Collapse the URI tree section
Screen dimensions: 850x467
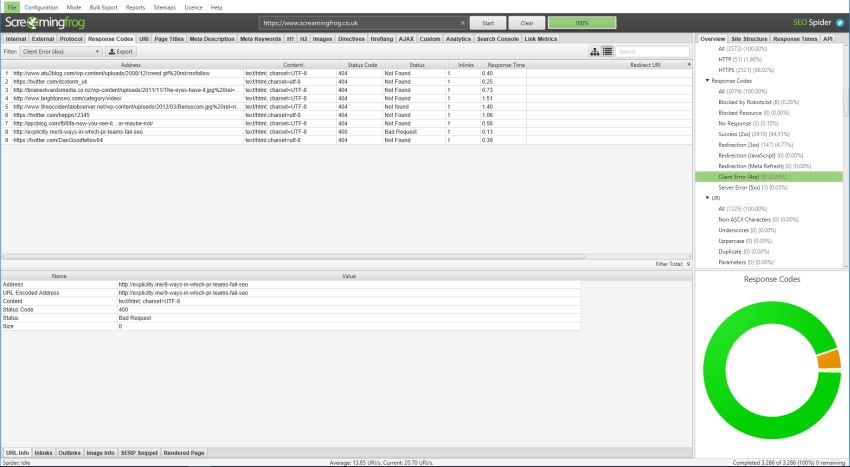707,198
